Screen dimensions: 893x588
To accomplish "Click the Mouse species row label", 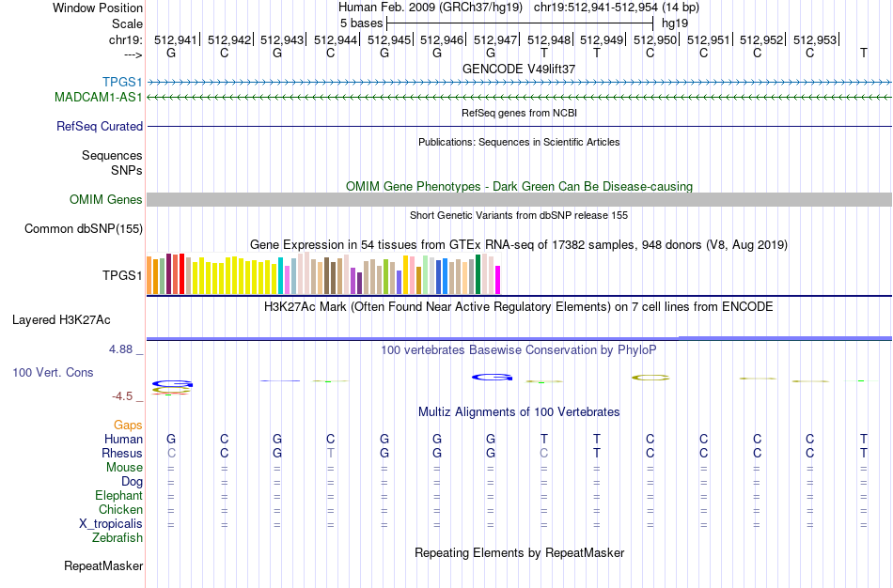I will tap(124, 468).
